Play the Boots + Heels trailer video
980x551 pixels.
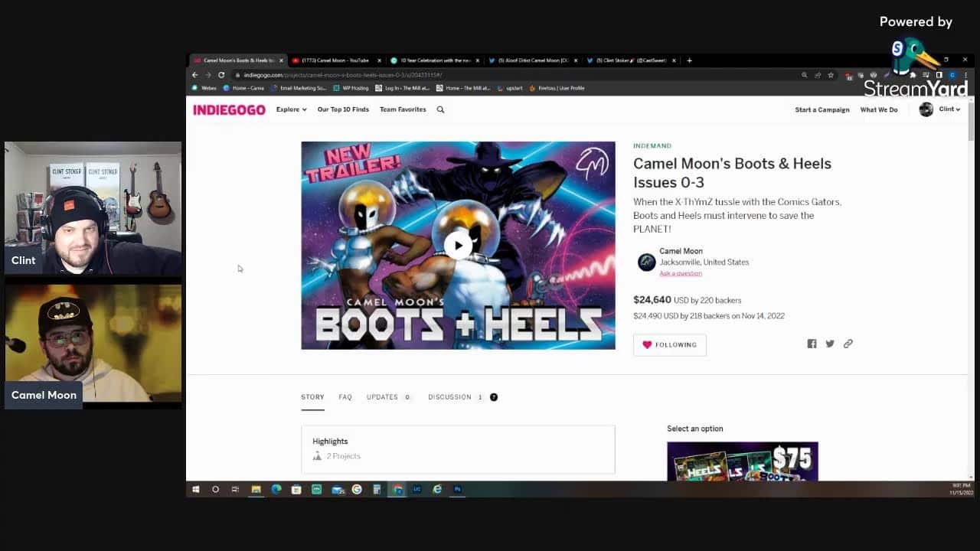click(x=458, y=246)
